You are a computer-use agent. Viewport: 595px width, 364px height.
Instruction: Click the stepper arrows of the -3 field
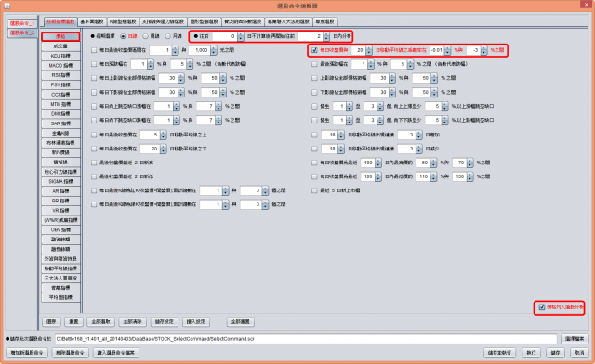point(483,50)
